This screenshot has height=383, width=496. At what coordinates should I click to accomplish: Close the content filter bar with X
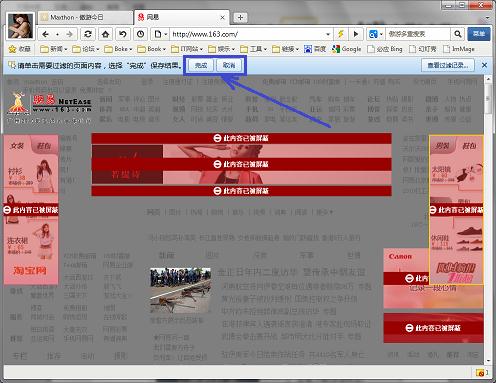coord(485,65)
